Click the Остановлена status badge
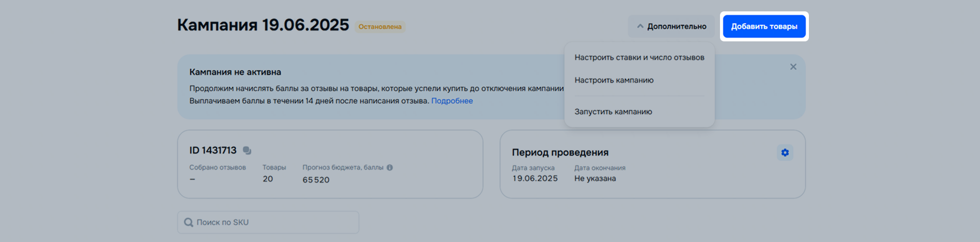 click(380, 27)
